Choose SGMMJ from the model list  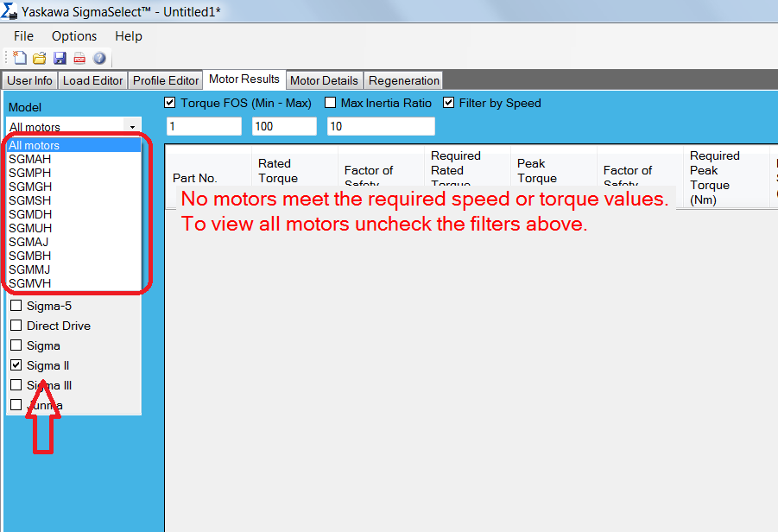[x=74, y=270]
